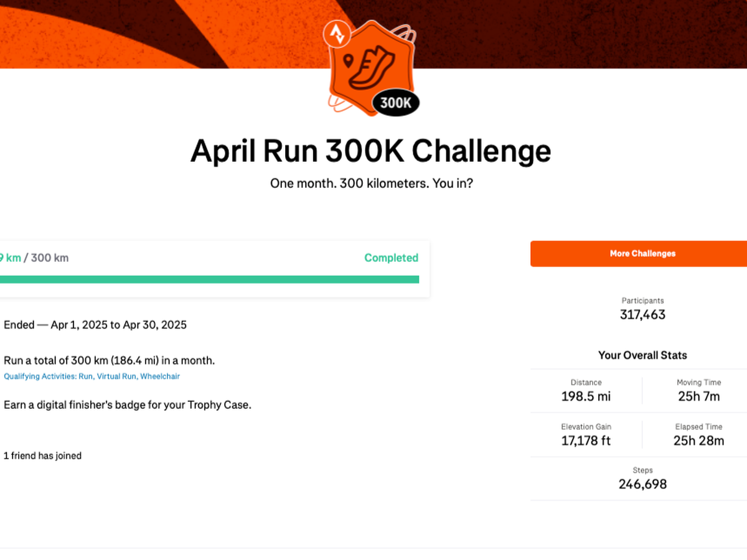Click the Elapsed Time value 25h 28m
Viewport: 747px width, 560px height.
698,441
